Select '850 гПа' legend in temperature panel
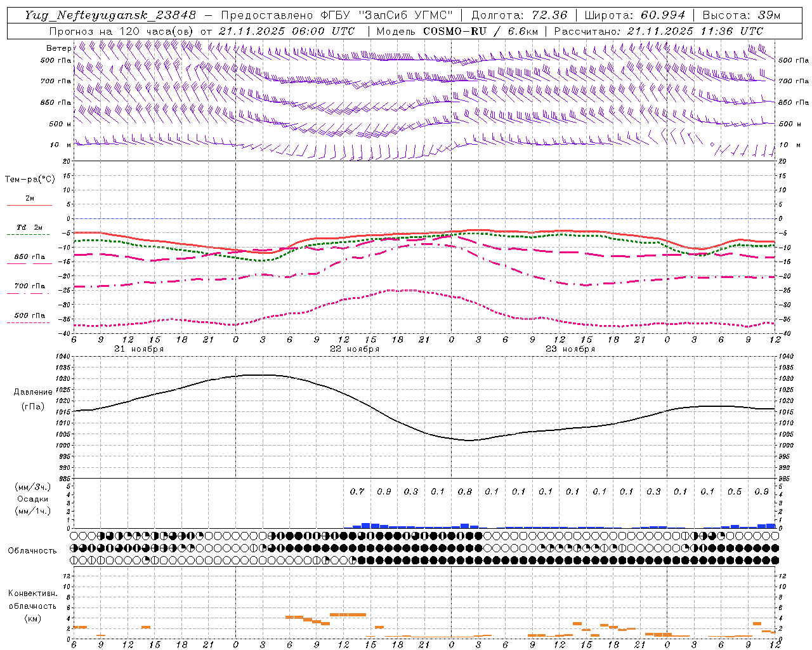 pyautogui.click(x=30, y=257)
